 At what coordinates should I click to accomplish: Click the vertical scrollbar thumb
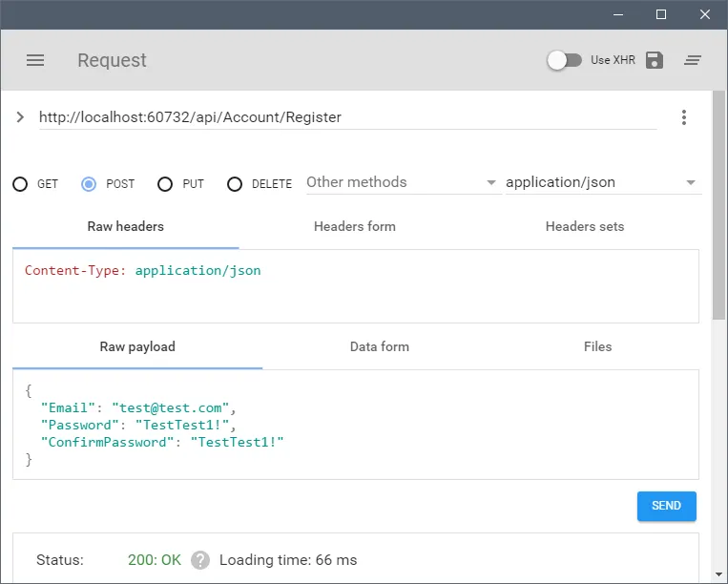tap(718, 205)
